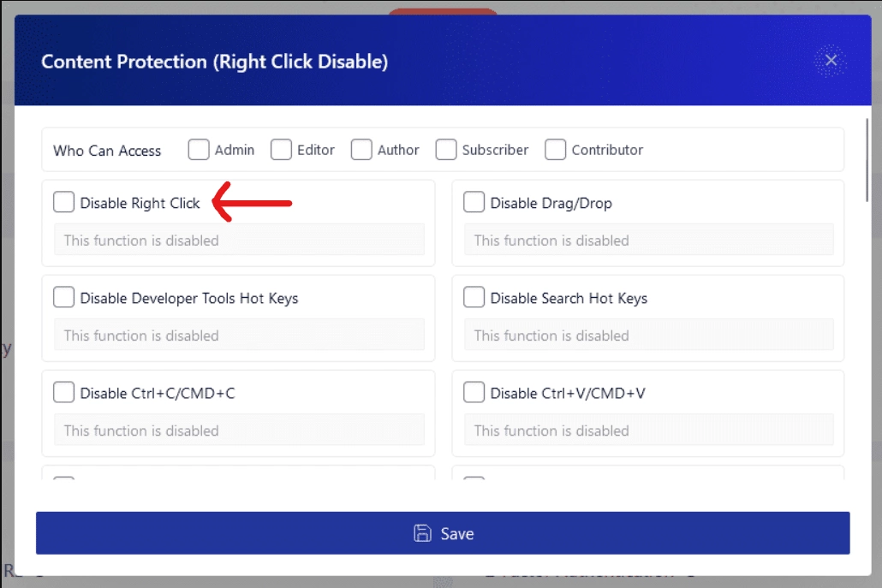Viewport: 882px width, 588px height.
Task: Enable Disable Developer Tools Hot Keys
Action: tap(63, 297)
